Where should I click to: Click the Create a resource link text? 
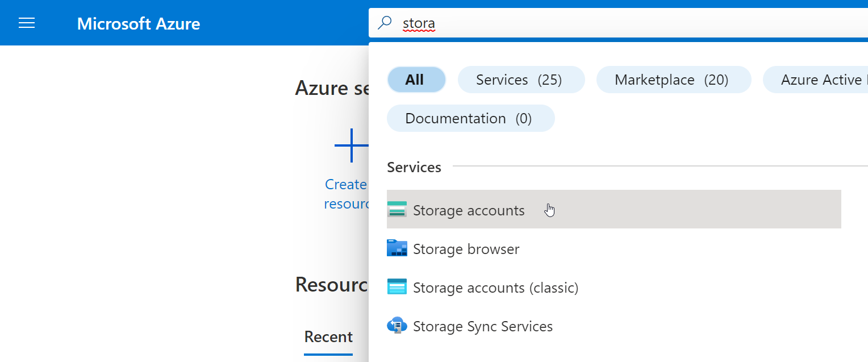tap(347, 194)
